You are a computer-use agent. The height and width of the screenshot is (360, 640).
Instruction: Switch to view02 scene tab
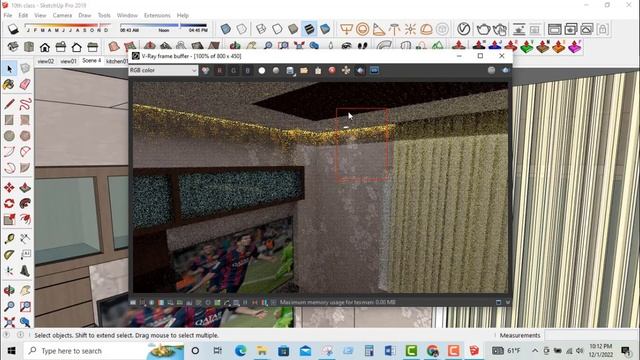(46, 61)
